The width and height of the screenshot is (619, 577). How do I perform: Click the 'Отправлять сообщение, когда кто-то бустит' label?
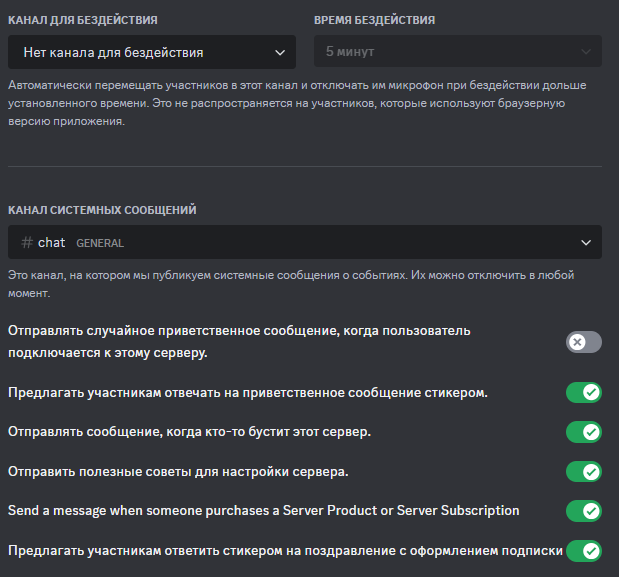[x=189, y=432]
